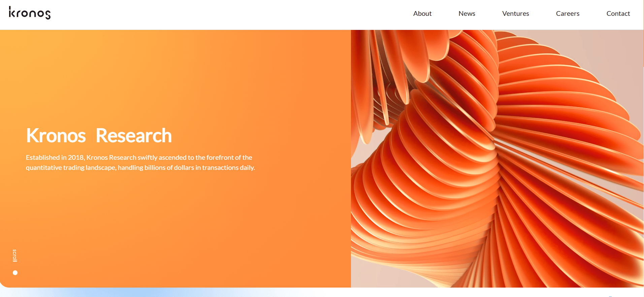The height and width of the screenshot is (297, 644).
Task: Visit the Careers page
Action: pos(568,13)
